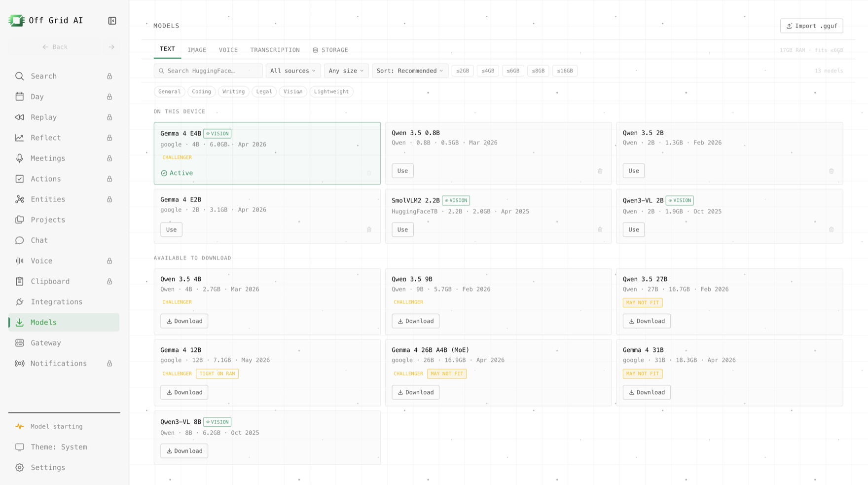The height and width of the screenshot is (485, 868).
Task: Expand the All sources dropdown
Action: (x=293, y=71)
